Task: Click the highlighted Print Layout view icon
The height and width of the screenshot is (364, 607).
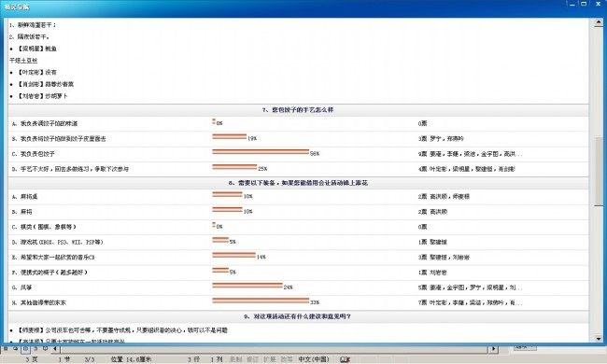Action: [x=25, y=349]
